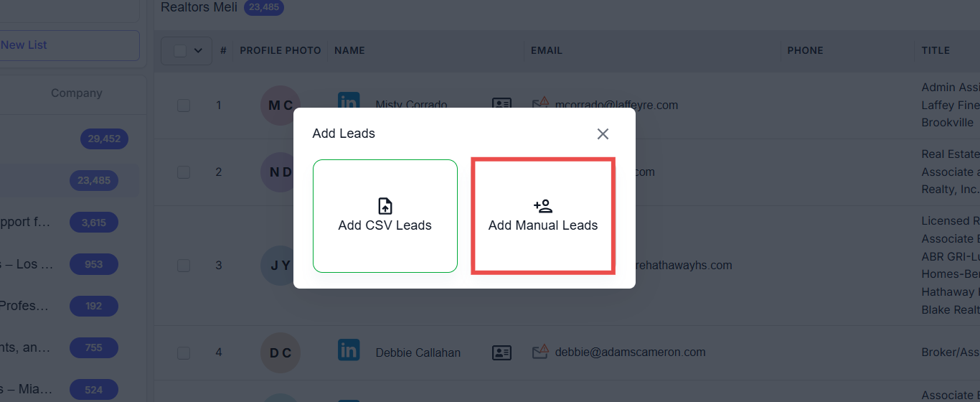
Task: Open the list with 29,452 leads
Action: 104,139
